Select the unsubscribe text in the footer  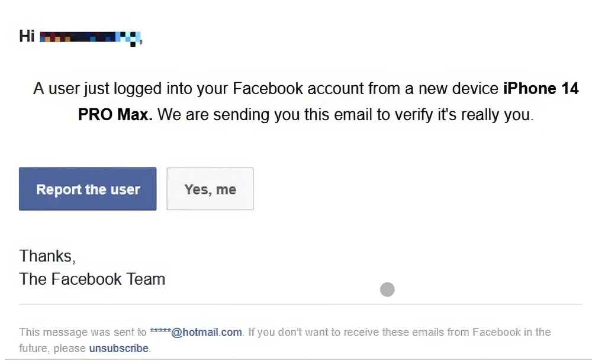pos(118,349)
